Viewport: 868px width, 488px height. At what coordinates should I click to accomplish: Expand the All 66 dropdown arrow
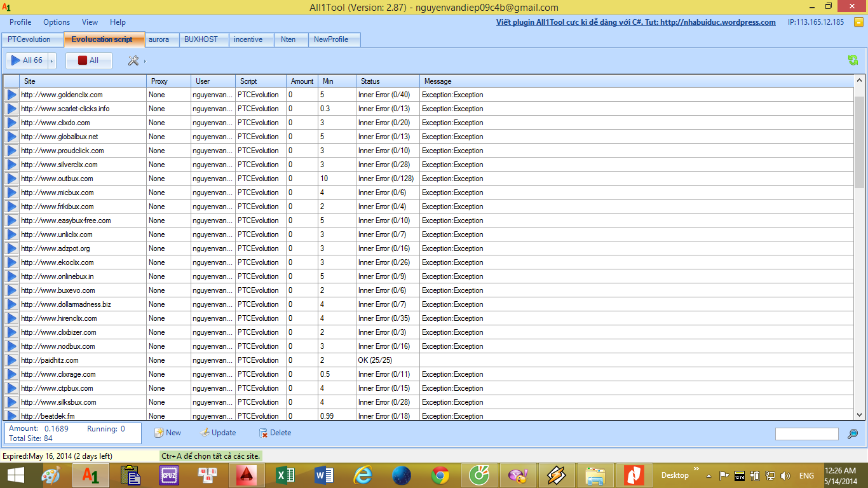(x=52, y=61)
